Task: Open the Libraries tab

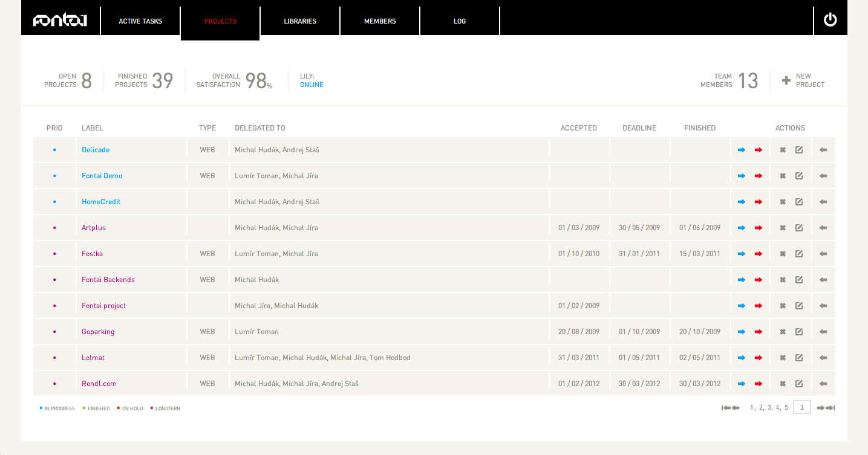Action: [x=300, y=21]
